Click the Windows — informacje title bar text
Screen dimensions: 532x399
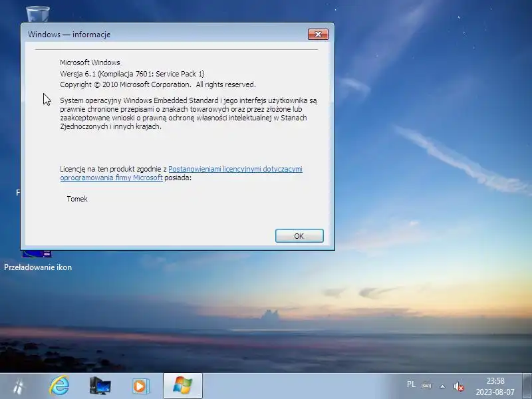point(69,35)
